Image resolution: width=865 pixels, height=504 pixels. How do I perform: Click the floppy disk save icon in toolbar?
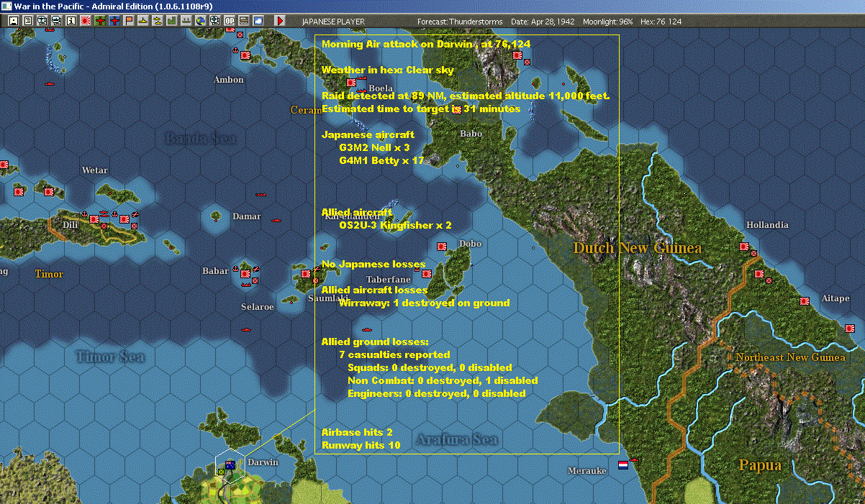point(13,21)
